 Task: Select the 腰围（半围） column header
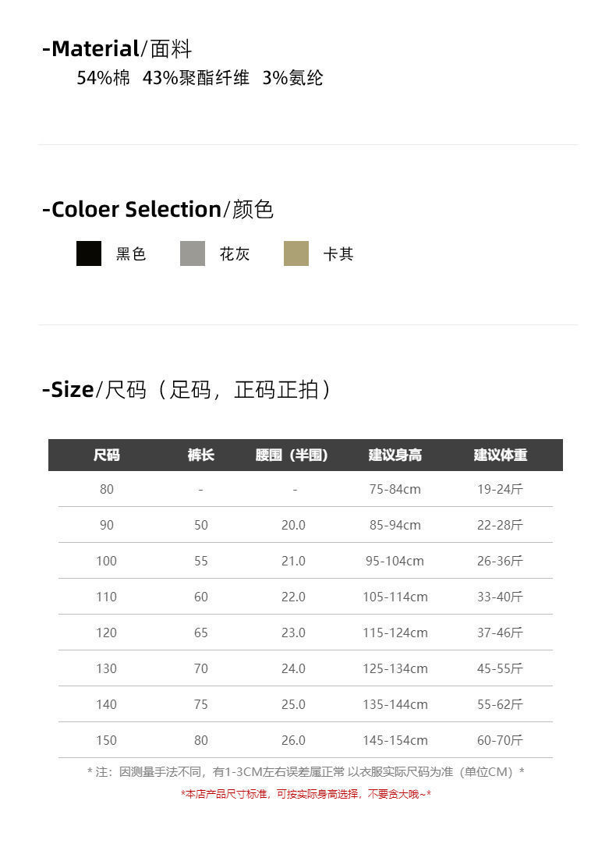point(292,455)
